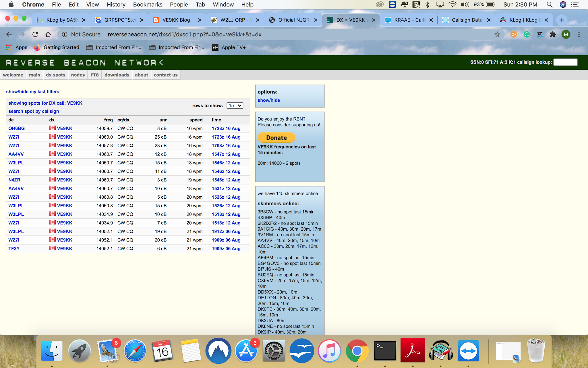Click the callsign lookup input field
Image resolution: width=588 pixels, height=368 pixels.
[565, 62]
